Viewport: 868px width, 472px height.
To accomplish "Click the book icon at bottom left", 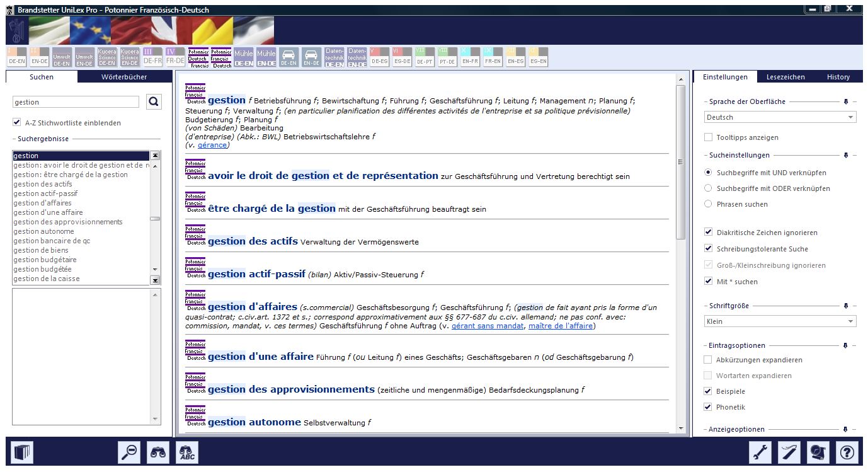I will [23, 452].
